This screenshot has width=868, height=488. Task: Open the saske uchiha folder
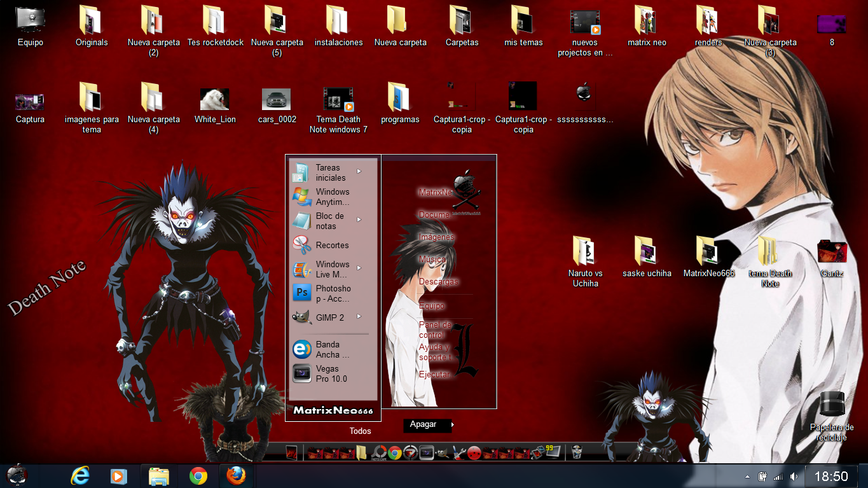(x=647, y=257)
